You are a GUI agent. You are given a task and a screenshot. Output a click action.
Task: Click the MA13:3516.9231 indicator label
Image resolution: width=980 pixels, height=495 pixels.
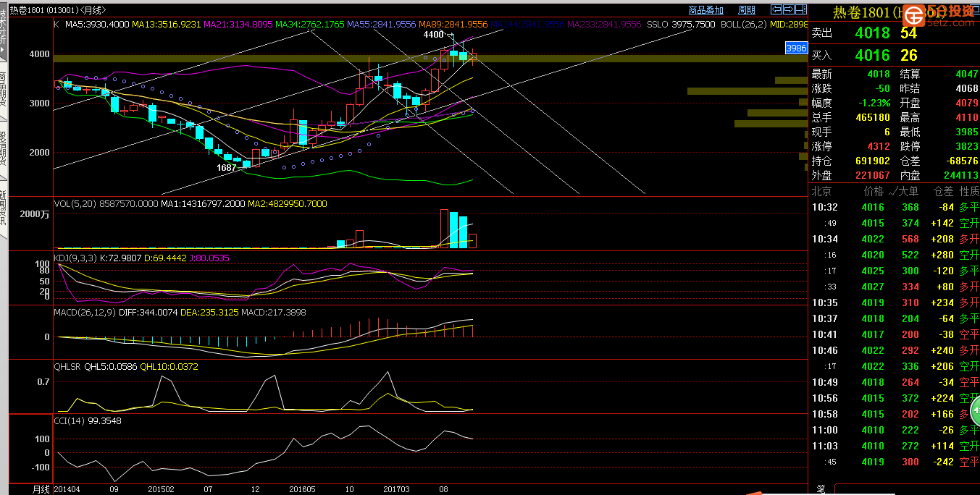(166, 24)
